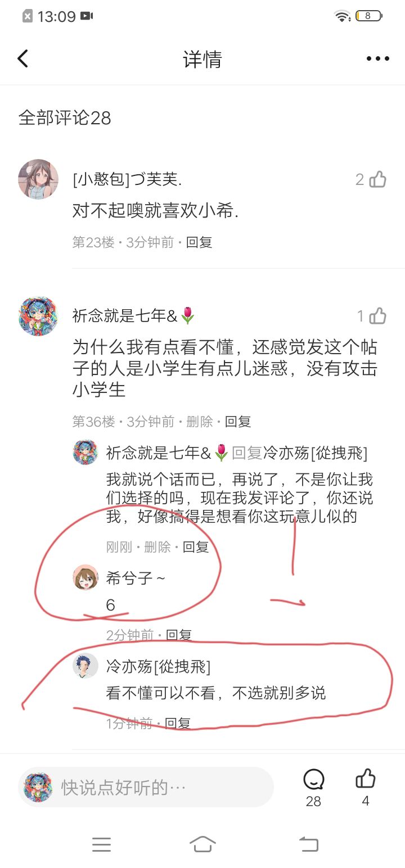The image size is (405, 868).
Task: Tap the bottom thumbs-up icon with 4
Action: click(x=366, y=779)
